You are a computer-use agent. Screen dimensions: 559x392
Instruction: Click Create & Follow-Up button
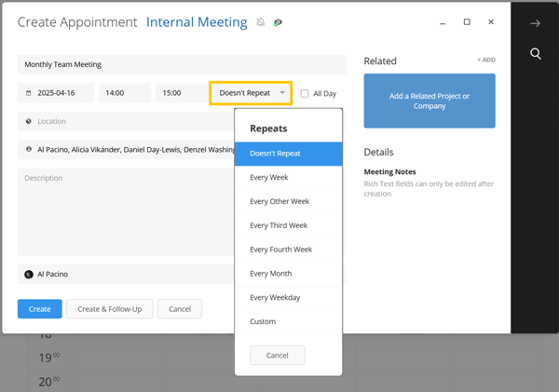click(110, 309)
